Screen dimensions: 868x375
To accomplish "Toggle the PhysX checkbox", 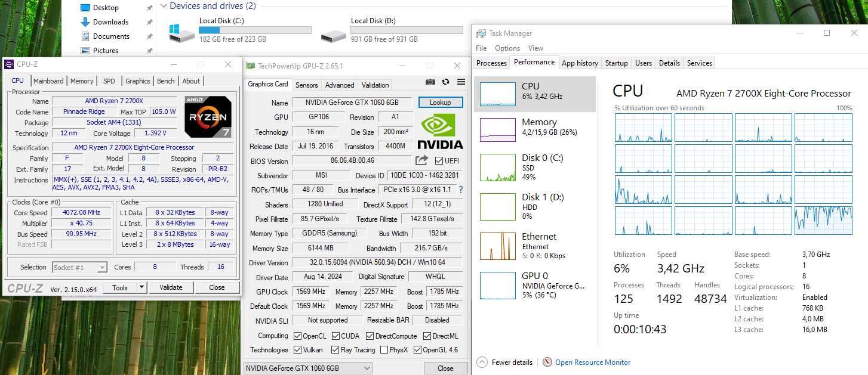I will 384,350.
